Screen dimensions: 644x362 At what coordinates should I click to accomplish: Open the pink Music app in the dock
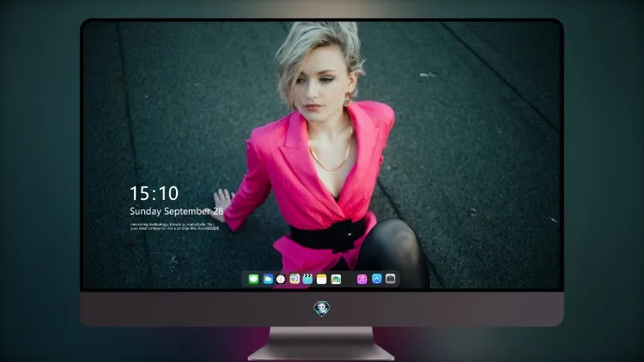361,279
